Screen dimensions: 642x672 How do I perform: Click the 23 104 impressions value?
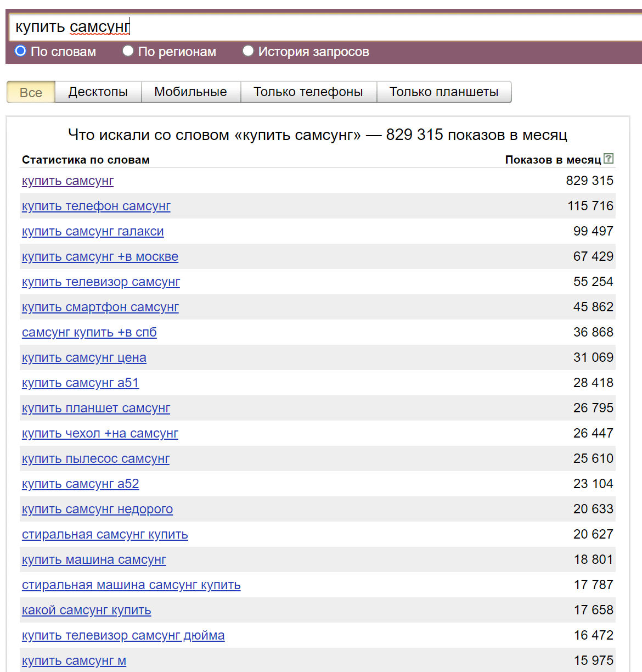pyautogui.click(x=593, y=484)
